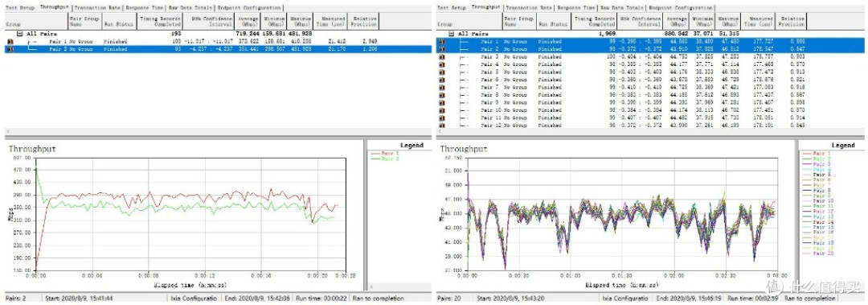Click Pair 7 row icon in 20-pair window
The width and height of the screenshot is (868, 305).
click(x=442, y=87)
